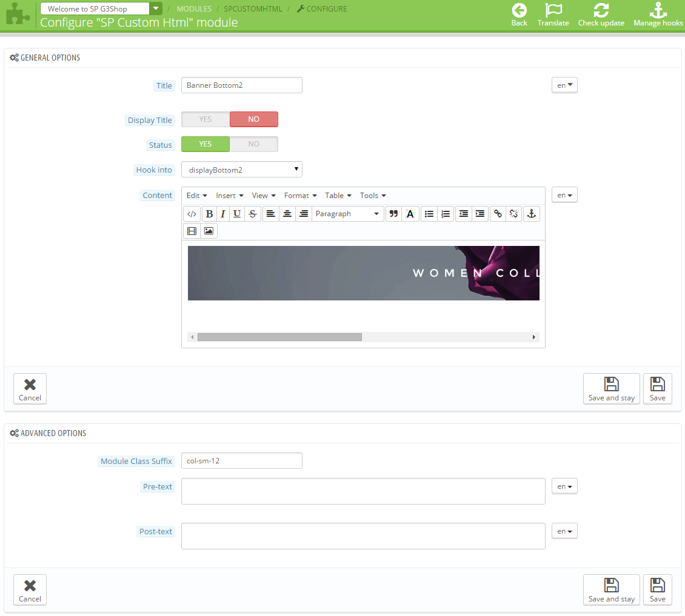The image size is (685, 616).
Task: Click Cancel in General Options panel
Action: point(30,389)
